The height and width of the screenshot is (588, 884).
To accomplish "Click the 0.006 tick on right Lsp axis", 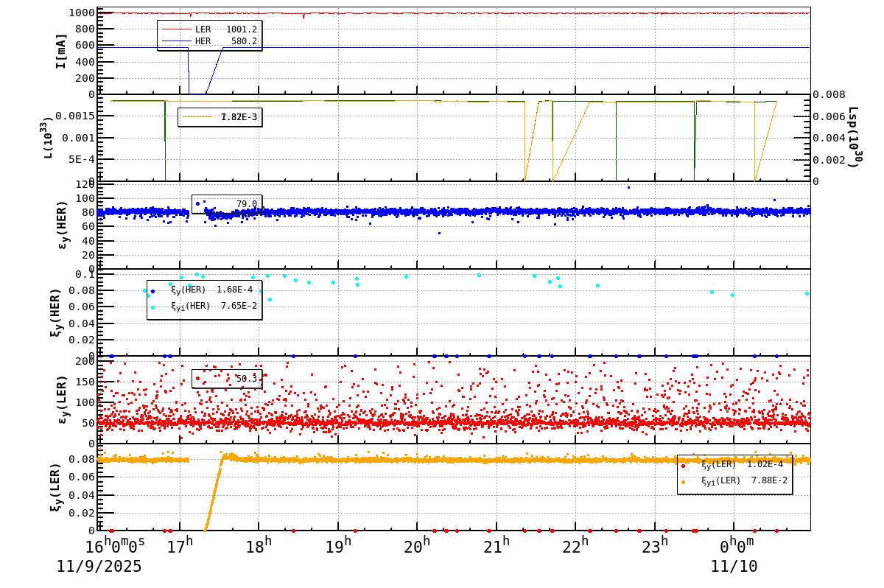I will [829, 116].
